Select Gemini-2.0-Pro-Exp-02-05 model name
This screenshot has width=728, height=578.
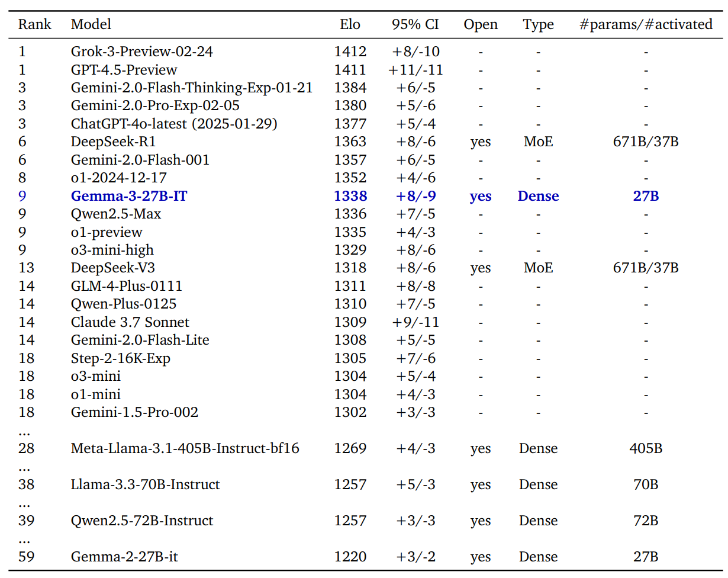point(155,106)
